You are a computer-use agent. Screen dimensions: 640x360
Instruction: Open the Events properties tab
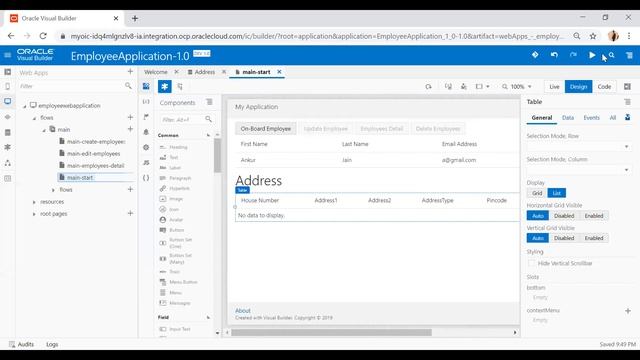coord(591,118)
